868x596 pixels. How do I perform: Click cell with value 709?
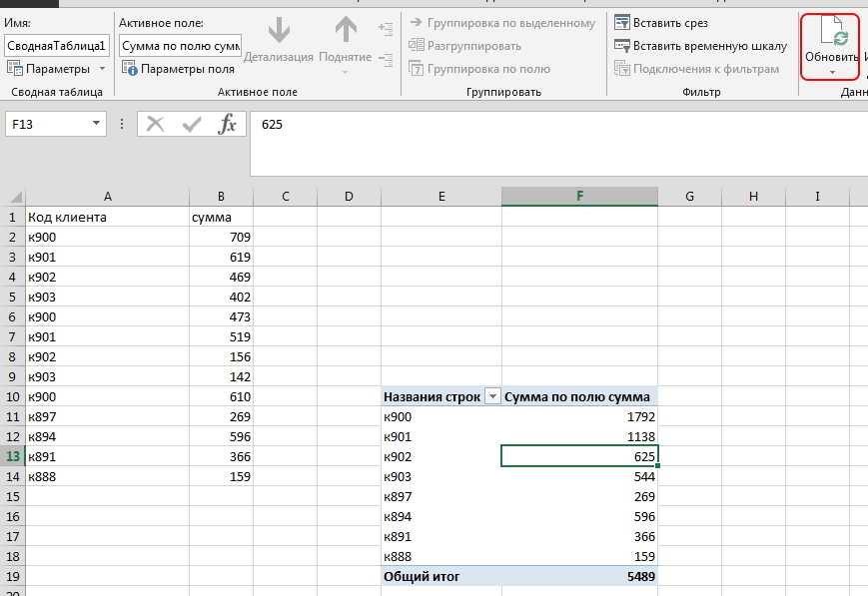coord(221,237)
